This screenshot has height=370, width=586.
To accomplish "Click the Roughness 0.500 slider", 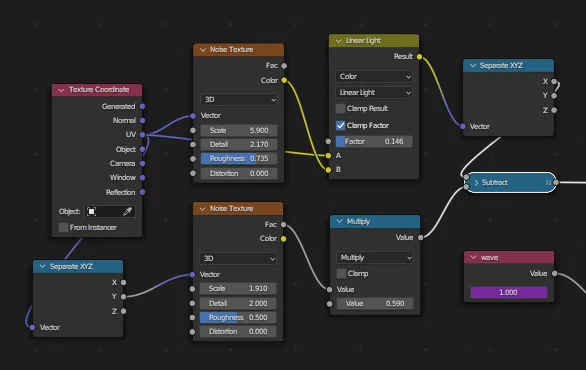I will tap(238, 318).
